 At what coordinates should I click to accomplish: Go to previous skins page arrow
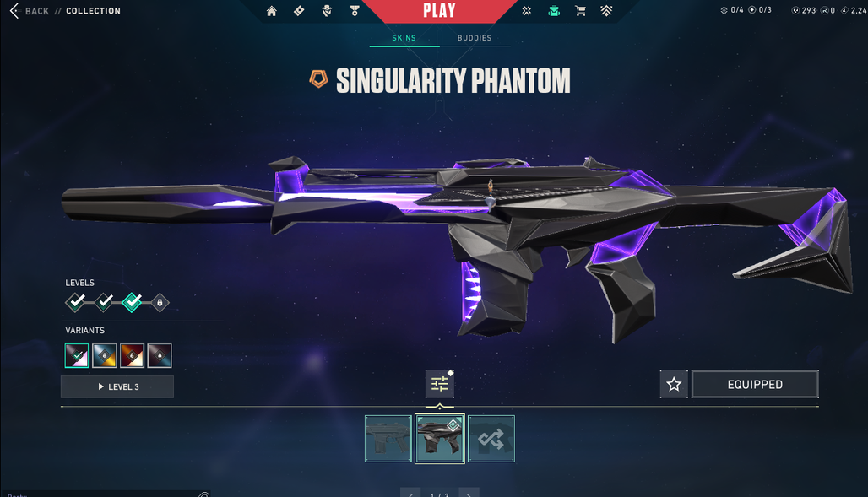(x=410, y=493)
